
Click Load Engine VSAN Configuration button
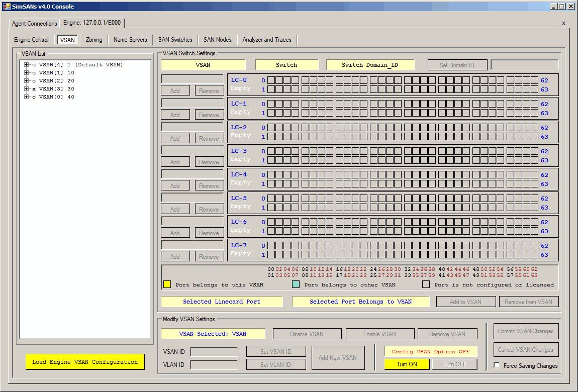[x=84, y=362]
